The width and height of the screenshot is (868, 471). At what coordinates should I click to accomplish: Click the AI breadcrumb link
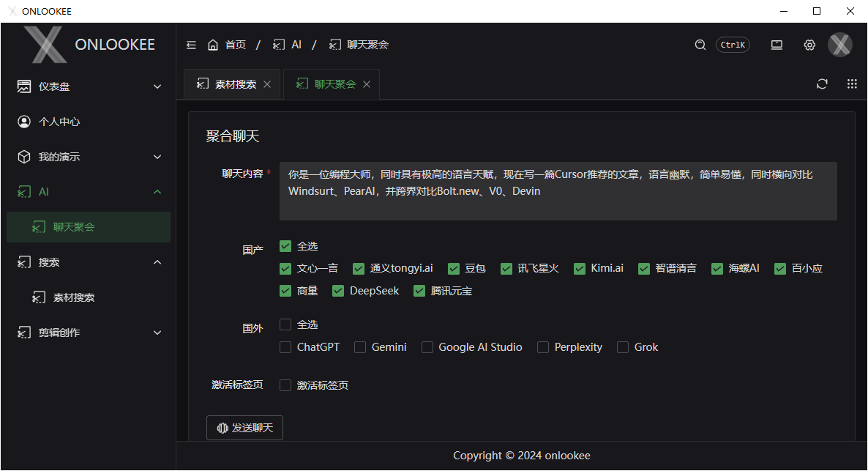pos(296,45)
